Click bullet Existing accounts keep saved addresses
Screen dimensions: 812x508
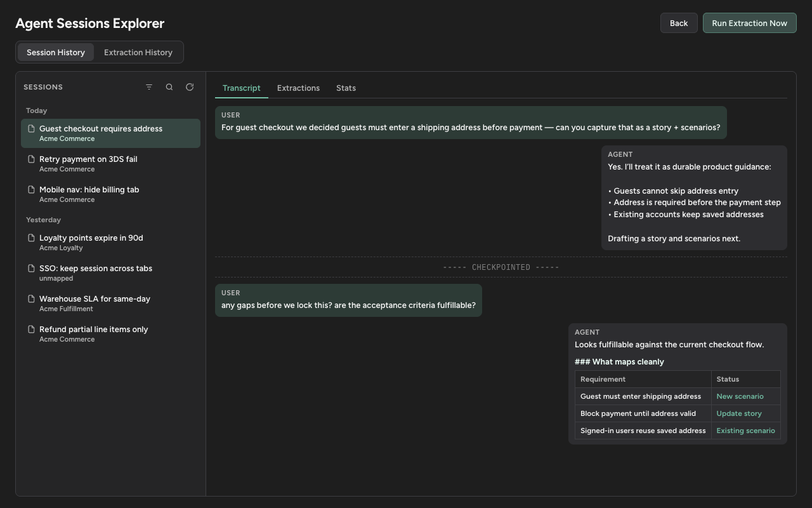(686, 215)
